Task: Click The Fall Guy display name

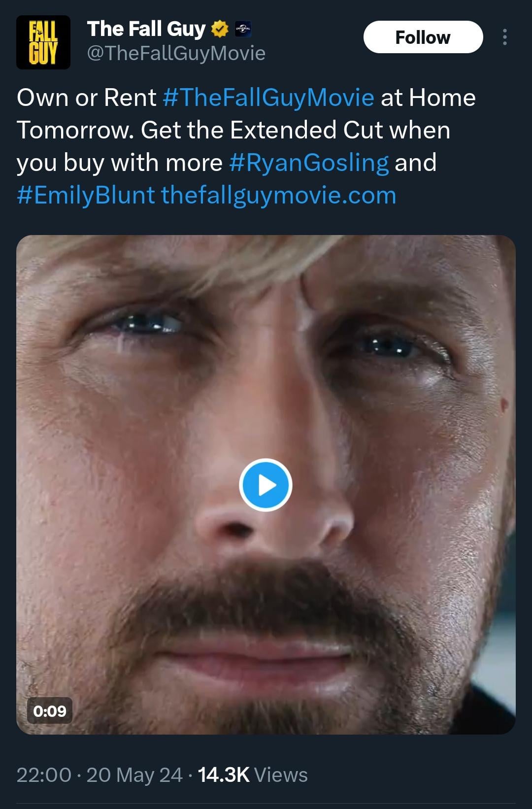Action: pyautogui.click(x=146, y=29)
